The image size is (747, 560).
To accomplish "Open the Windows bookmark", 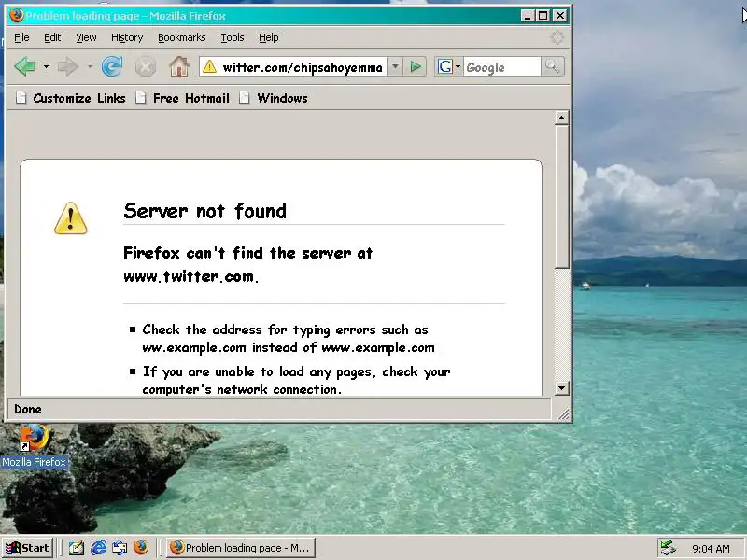I will click(274, 98).
